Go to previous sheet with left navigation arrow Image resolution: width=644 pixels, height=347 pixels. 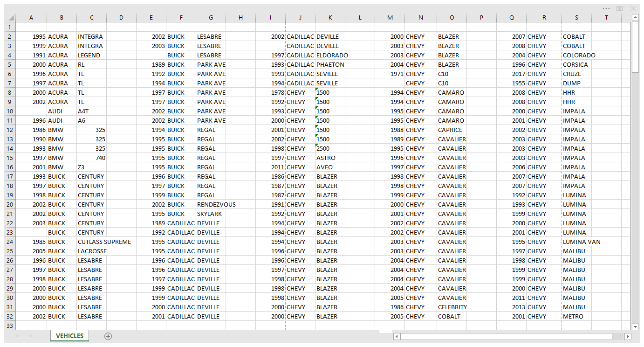(18, 336)
